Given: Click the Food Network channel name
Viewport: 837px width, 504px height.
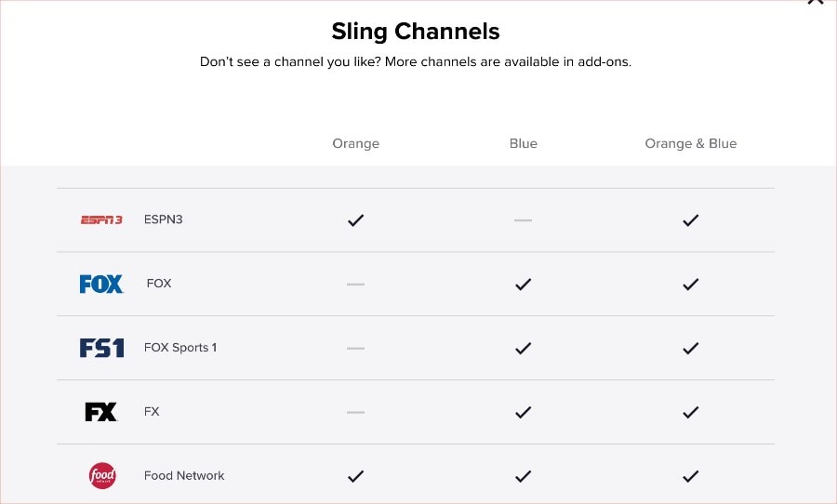Looking at the screenshot, I should 184,476.
